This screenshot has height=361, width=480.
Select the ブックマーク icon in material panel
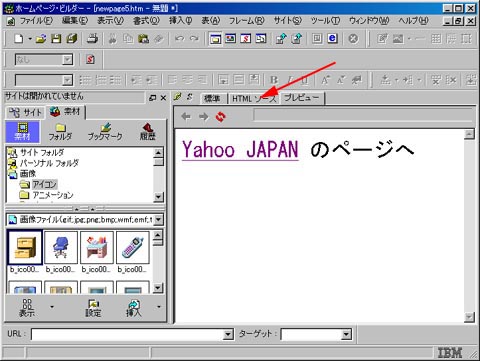click(105, 131)
